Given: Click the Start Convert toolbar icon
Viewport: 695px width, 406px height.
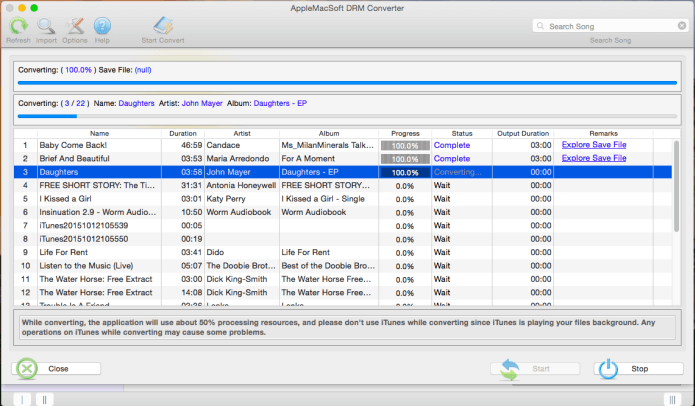Looking at the screenshot, I should [x=163, y=26].
